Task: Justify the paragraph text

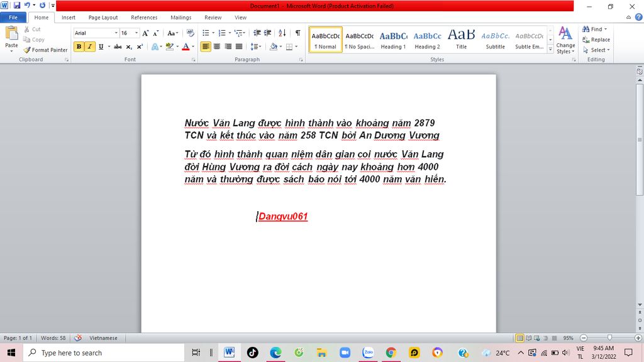Action: [238, 47]
